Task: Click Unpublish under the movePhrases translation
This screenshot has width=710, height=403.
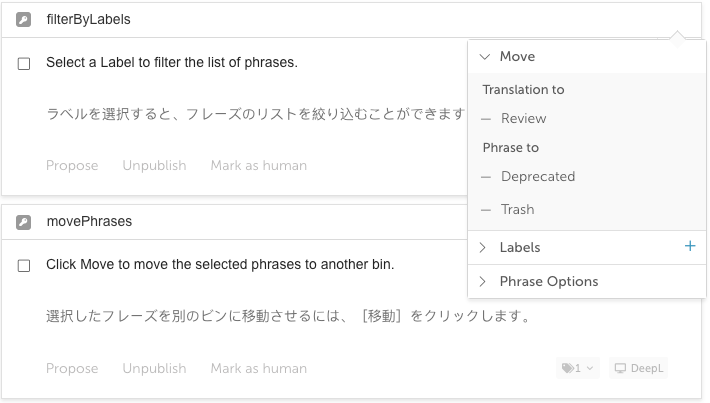Action: [x=154, y=369]
